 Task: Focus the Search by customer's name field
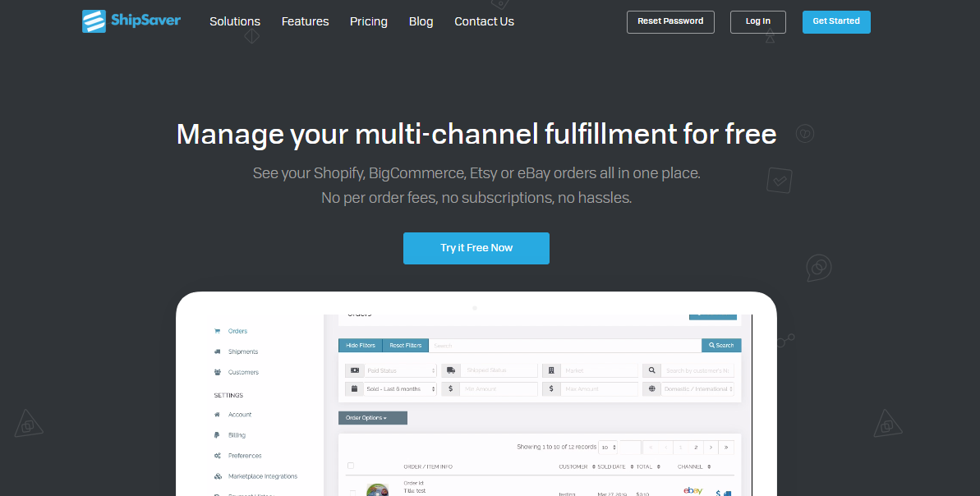pos(697,370)
